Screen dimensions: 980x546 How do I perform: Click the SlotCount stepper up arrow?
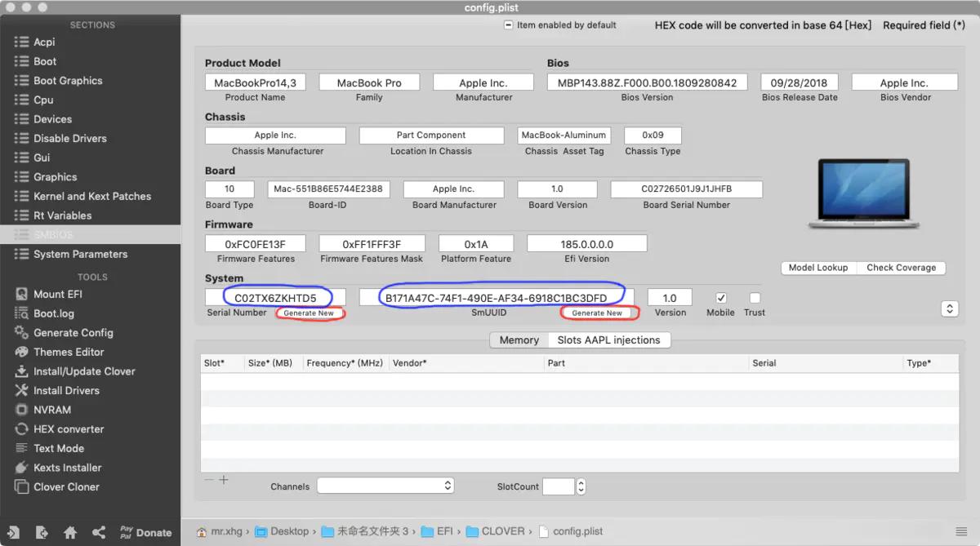pyautogui.click(x=580, y=482)
